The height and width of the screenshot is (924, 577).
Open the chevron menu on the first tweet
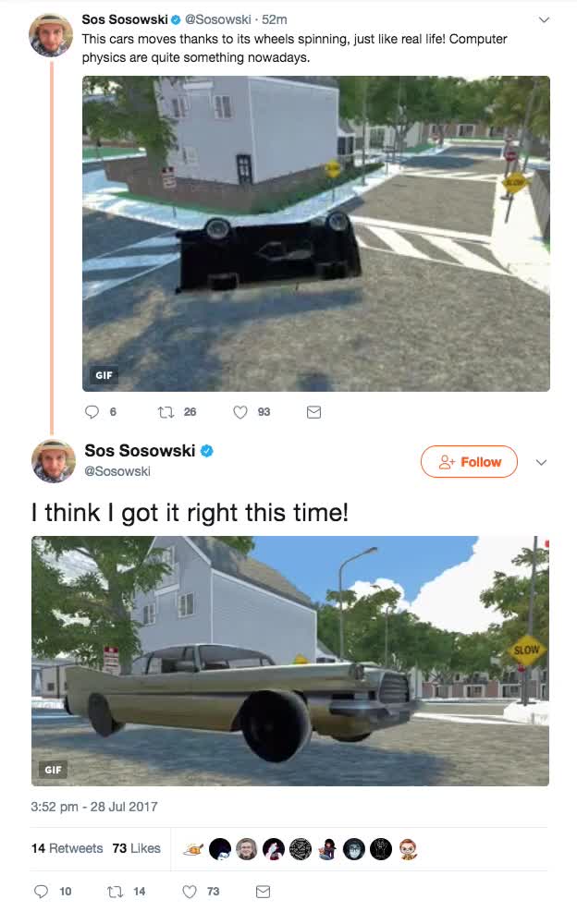[x=544, y=20]
